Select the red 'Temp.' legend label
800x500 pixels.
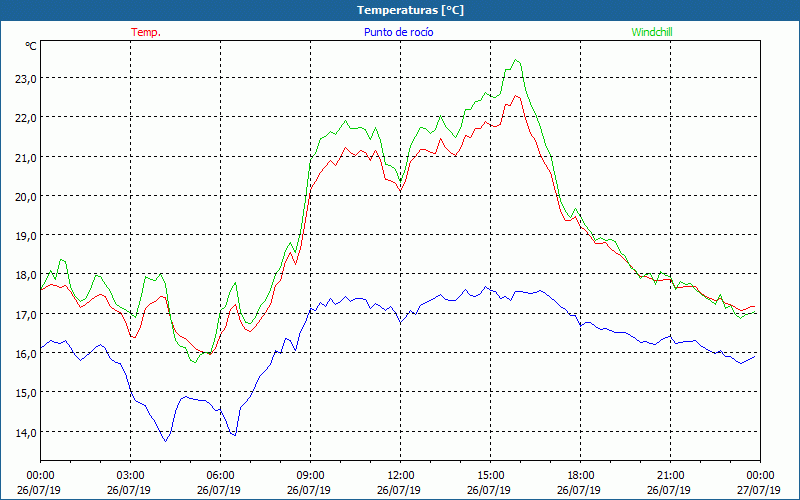pos(146,32)
